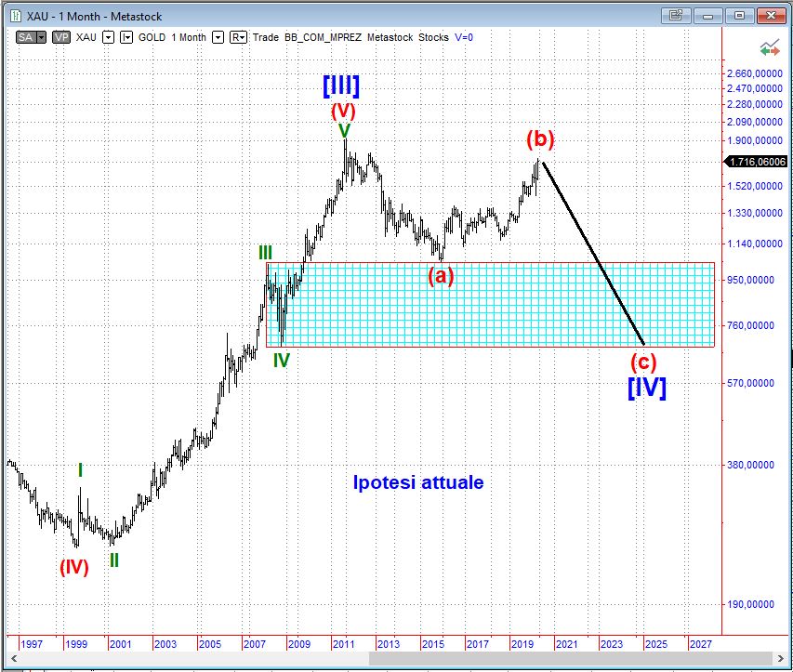Minimize the chart window
This screenshot has width=793, height=672.
707,16
